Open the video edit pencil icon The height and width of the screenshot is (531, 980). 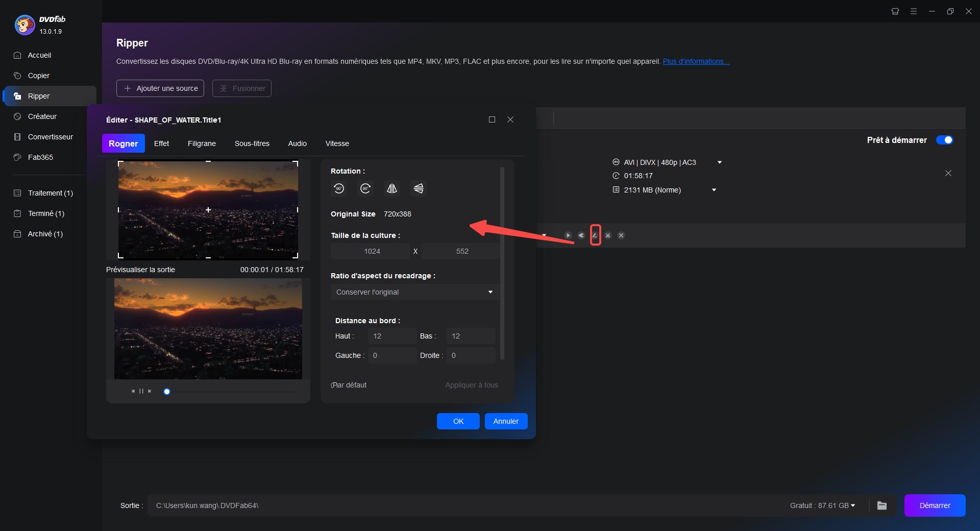pyautogui.click(x=595, y=235)
